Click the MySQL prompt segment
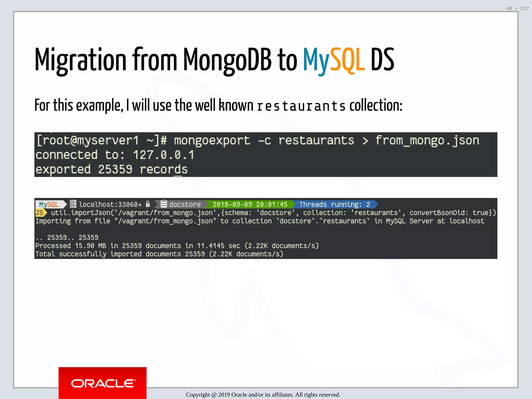532x399 pixels. tap(51, 204)
